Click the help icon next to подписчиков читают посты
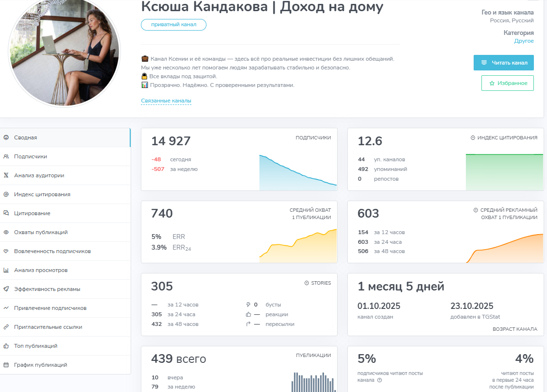Screen dimensions: 547x392 379,380
